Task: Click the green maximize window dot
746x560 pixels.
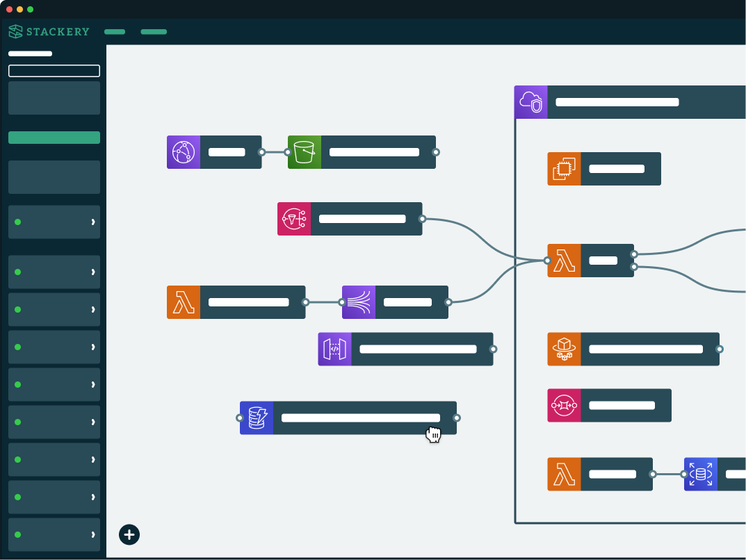Action: point(31,10)
